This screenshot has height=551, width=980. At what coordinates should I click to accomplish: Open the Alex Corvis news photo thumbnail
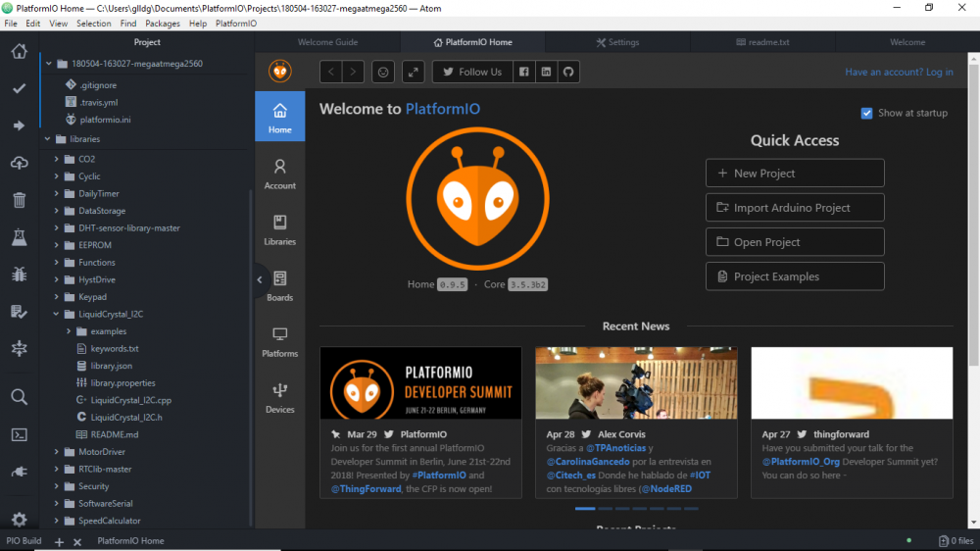pos(636,382)
